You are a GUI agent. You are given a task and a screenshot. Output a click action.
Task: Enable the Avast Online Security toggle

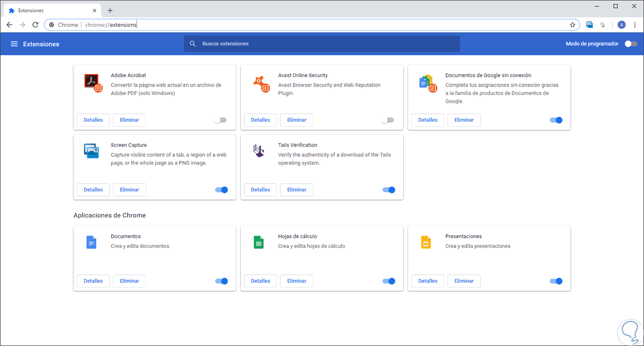387,120
